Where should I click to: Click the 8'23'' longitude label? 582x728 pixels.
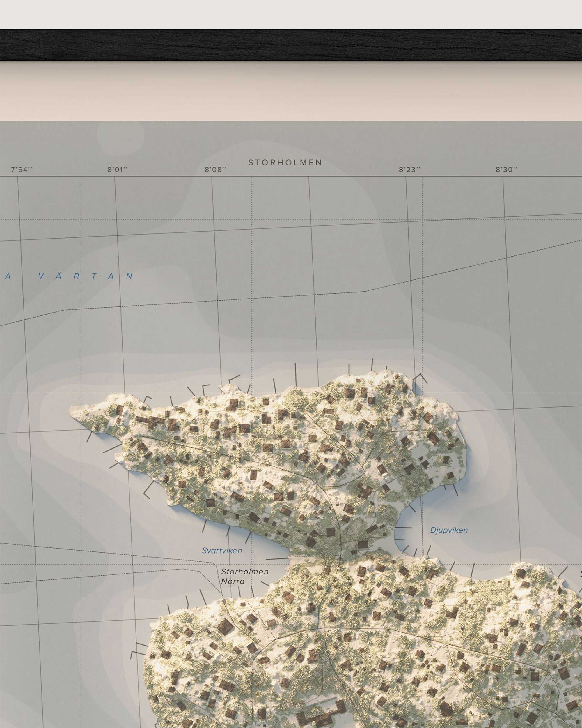[x=410, y=170]
